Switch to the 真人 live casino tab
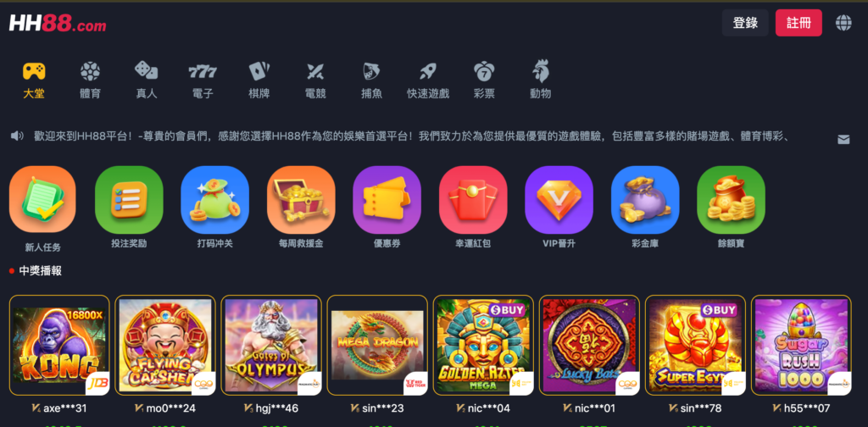The height and width of the screenshot is (427, 868). pos(147,80)
